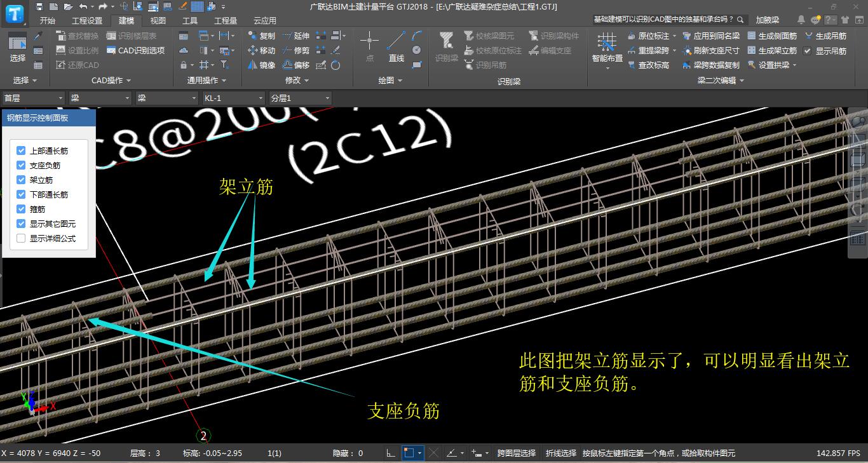Image resolution: width=868 pixels, height=463 pixels.
Task: Click the Save icon in quick access toolbar
Action: [x=39, y=6]
